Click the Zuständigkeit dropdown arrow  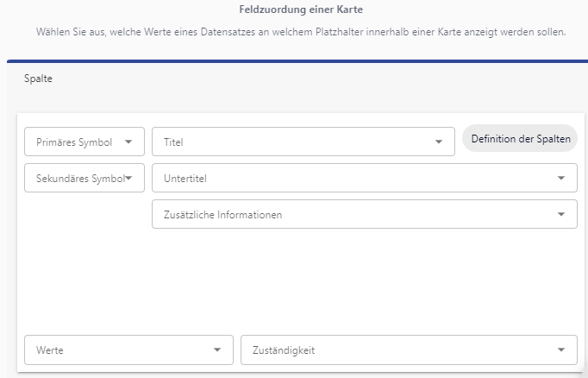tap(561, 350)
